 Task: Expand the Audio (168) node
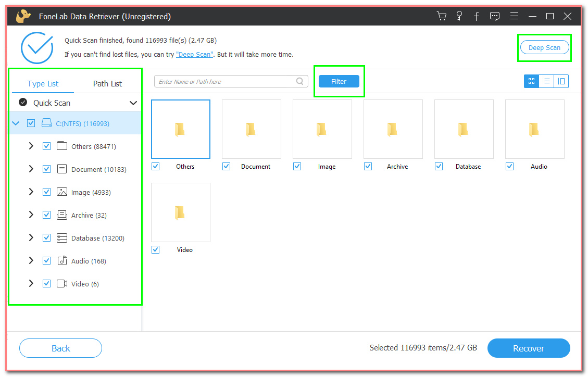31,260
